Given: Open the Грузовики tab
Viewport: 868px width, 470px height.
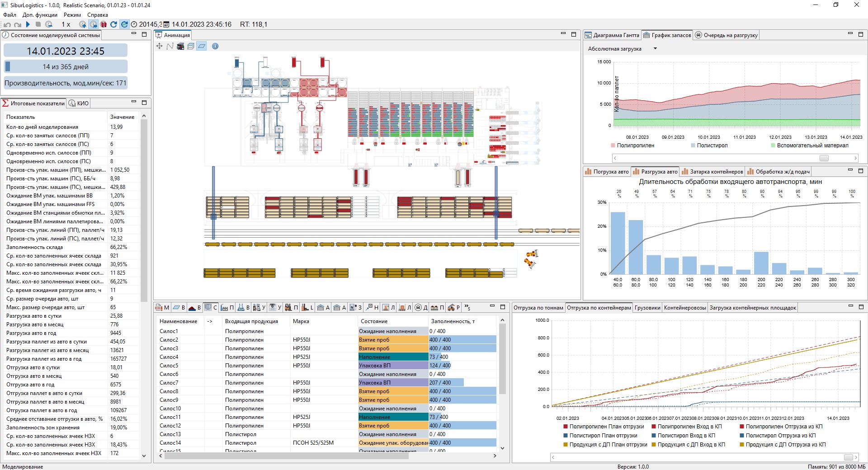Looking at the screenshot, I should 647,308.
